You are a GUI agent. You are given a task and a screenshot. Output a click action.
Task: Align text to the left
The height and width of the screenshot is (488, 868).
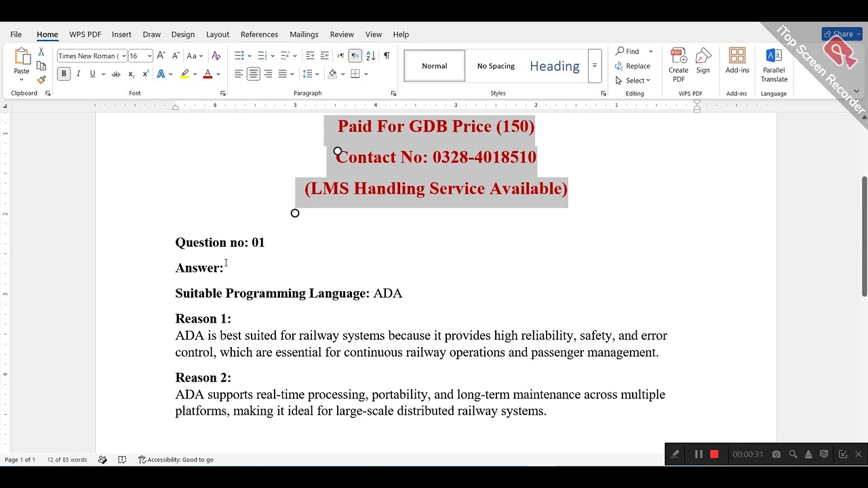(239, 74)
